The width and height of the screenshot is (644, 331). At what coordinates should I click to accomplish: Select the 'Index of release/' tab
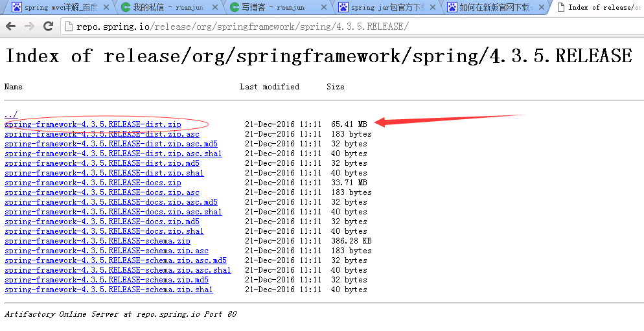click(x=597, y=7)
